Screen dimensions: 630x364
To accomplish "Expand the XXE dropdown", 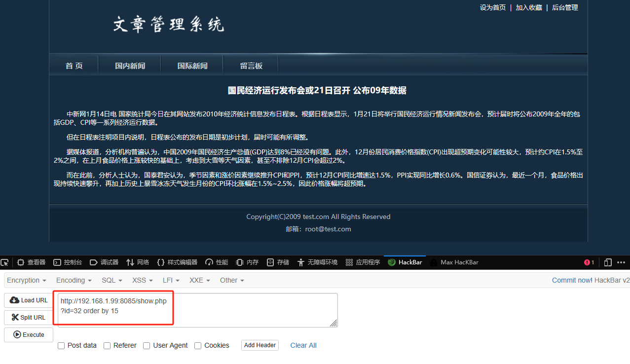I will point(200,280).
